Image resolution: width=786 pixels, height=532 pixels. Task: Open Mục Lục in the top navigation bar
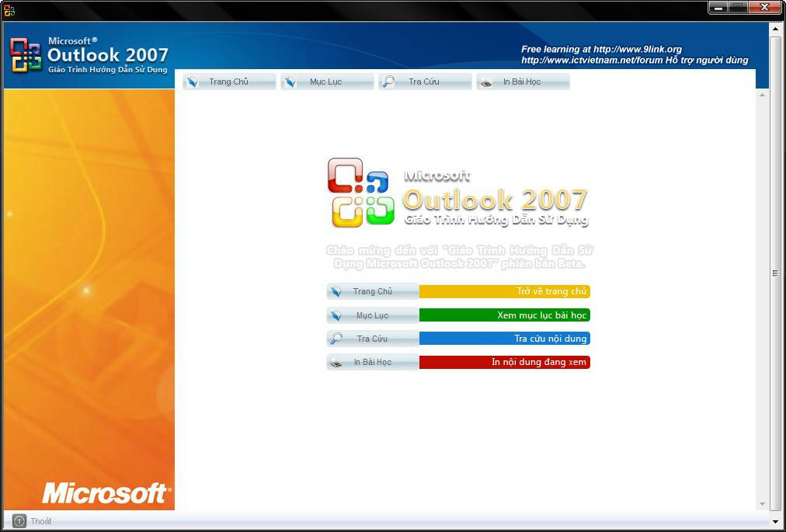click(x=327, y=82)
